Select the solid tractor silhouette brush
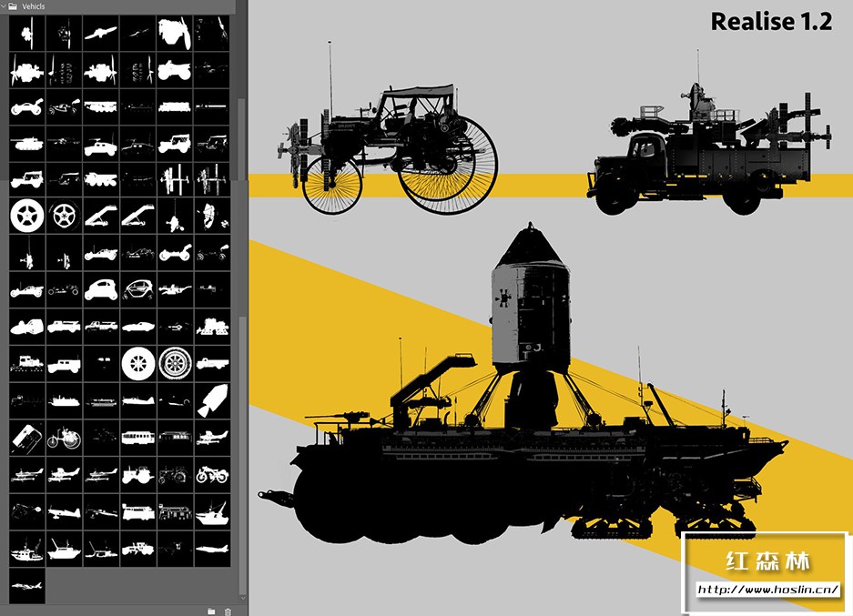Screen dimensions: 853x616 [x=137, y=475]
